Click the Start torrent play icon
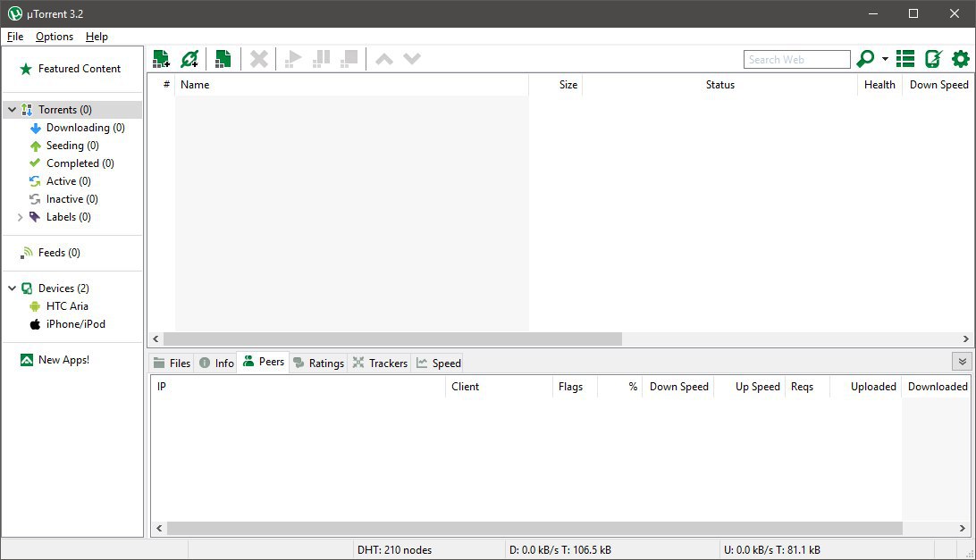The image size is (976, 560). pyautogui.click(x=292, y=59)
